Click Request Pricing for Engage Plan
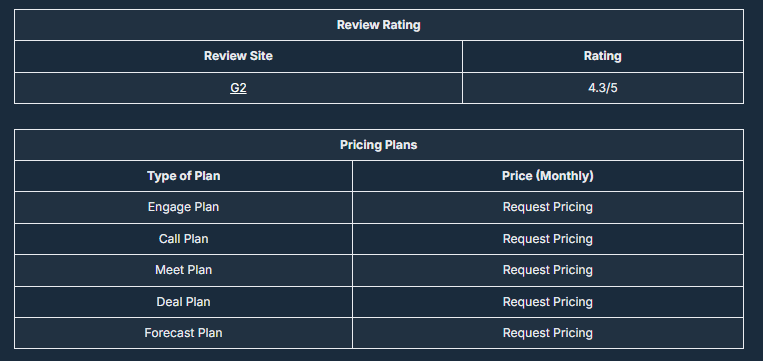Viewport: 763px width, 361px height. coord(547,207)
